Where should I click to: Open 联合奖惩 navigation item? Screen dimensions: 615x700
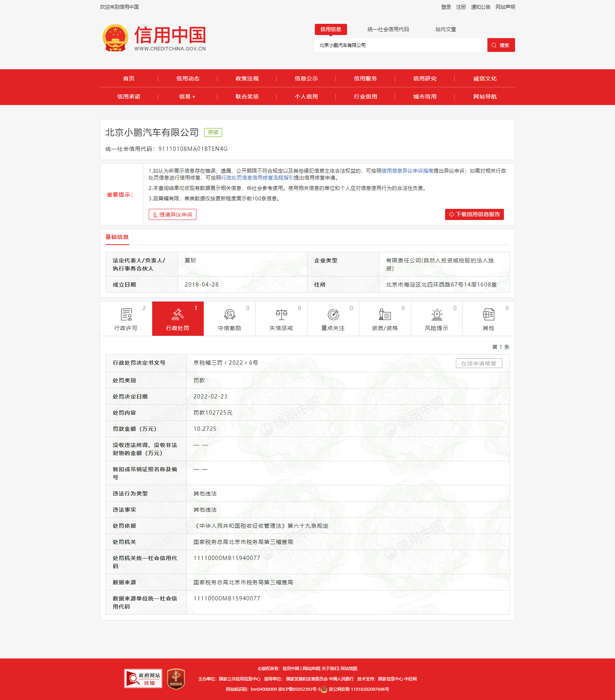pyautogui.click(x=247, y=97)
